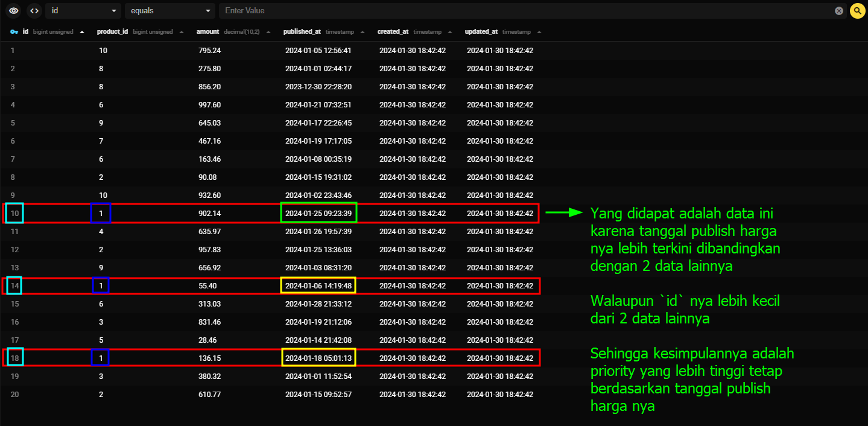Click published_at cell 2024-01-18 05:01:13
Screen dimensions: 868x426
[x=318, y=358]
